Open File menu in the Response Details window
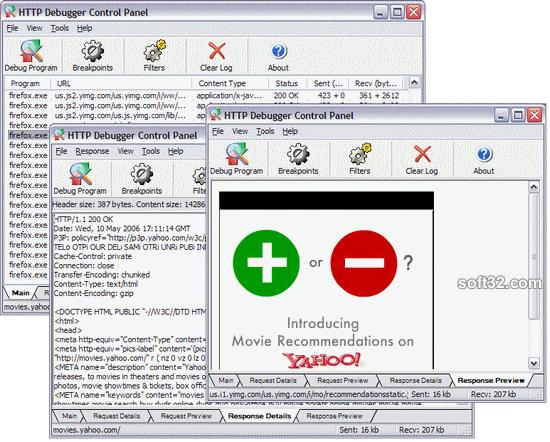This screenshot has width=550, height=442. tap(61, 151)
